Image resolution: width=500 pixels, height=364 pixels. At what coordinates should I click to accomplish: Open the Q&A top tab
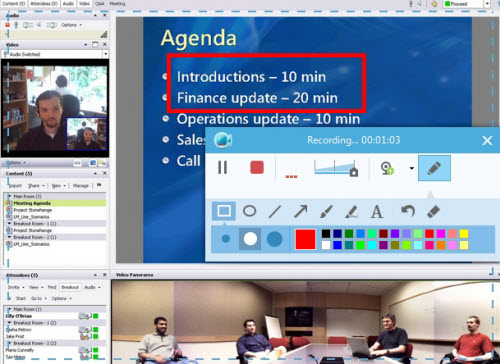(x=100, y=4)
